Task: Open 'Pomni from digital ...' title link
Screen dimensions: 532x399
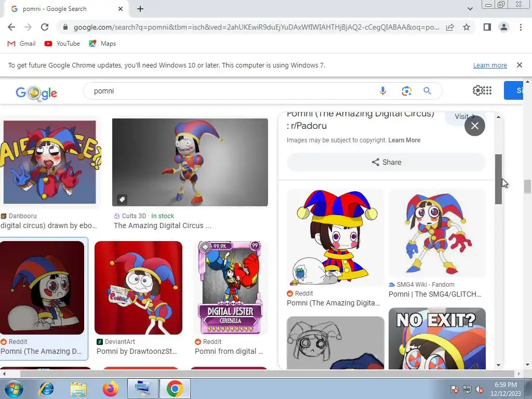Action: point(229,351)
